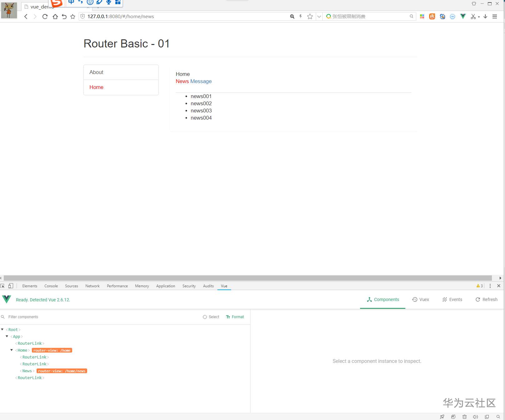
Task: Activate the DevTools inspect element picker
Action: (x=2, y=286)
